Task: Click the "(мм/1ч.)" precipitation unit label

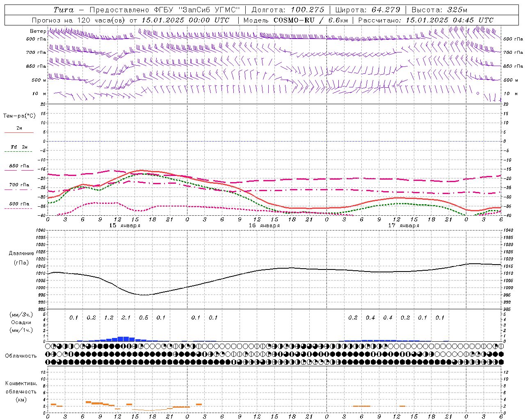Action: tap(21, 330)
